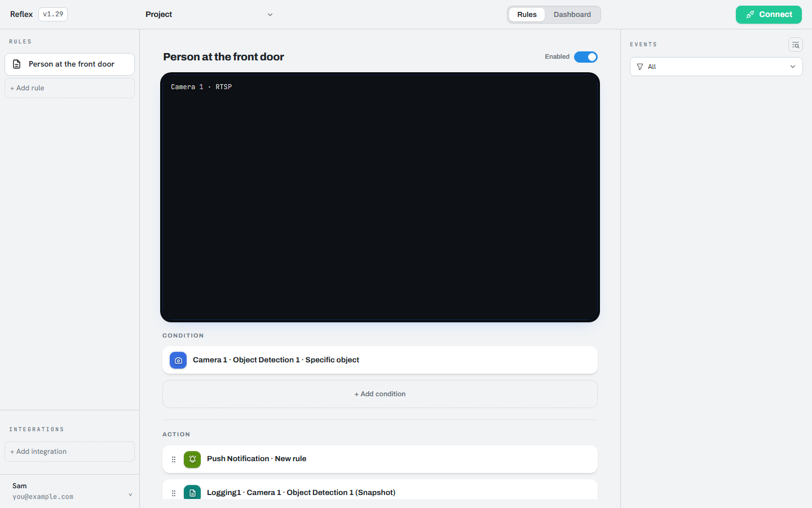Click Add condition

point(380,394)
